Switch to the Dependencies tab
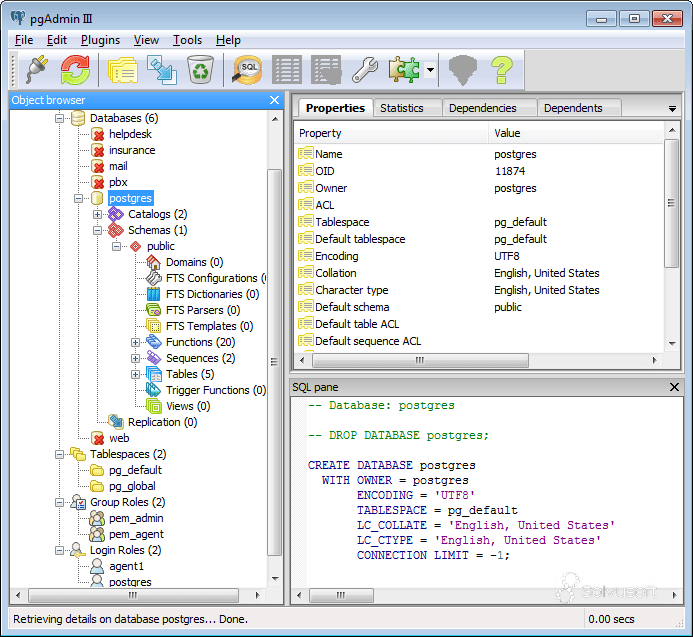Screen dimensions: 693x637 tap(482, 108)
